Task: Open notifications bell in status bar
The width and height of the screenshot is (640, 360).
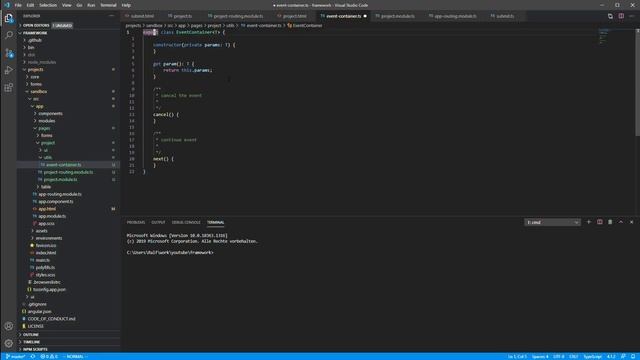Action: (633, 356)
